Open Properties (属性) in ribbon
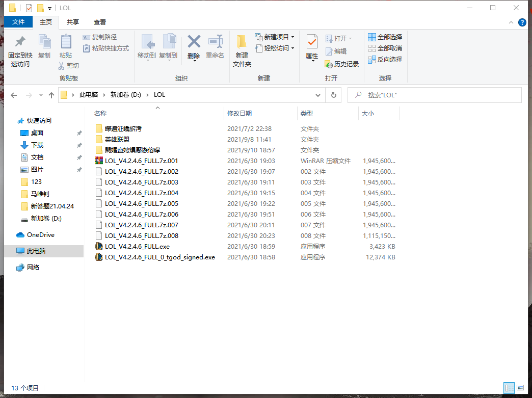532x398 pixels. [x=312, y=47]
